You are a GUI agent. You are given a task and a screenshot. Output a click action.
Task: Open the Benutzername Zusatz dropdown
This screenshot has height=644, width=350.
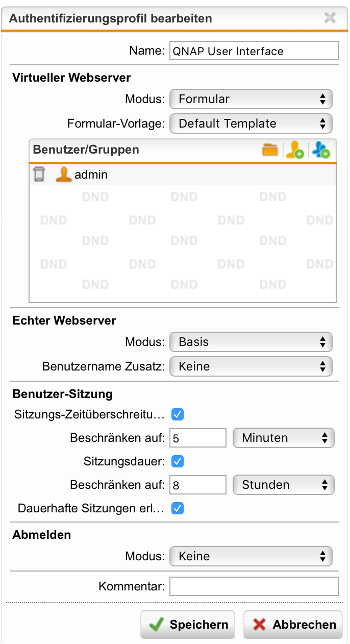pyautogui.click(x=251, y=366)
